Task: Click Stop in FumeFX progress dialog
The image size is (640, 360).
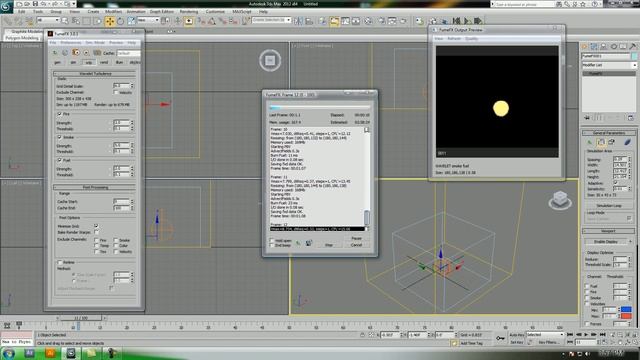Action: click(329, 245)
